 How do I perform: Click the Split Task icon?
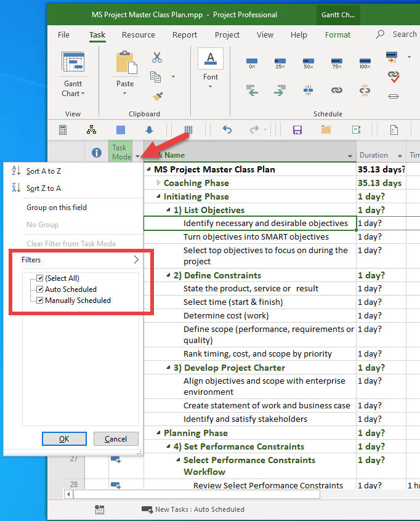(309, 90)
